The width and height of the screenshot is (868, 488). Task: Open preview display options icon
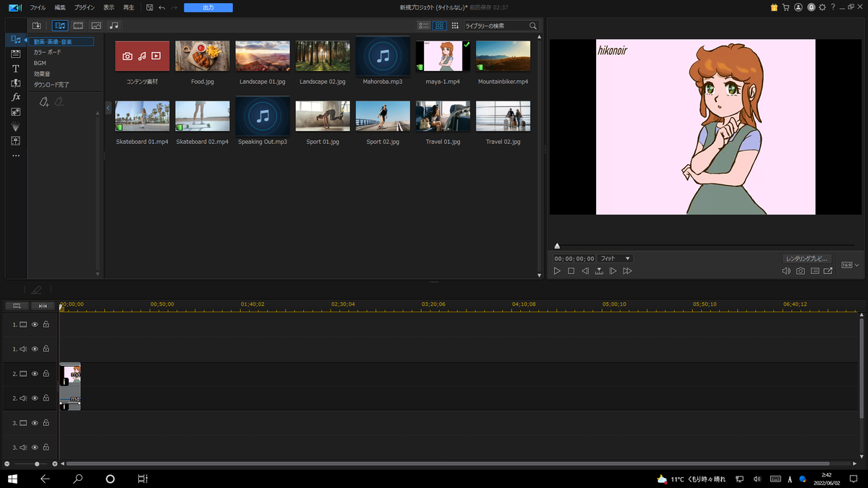tap(814, 271)
